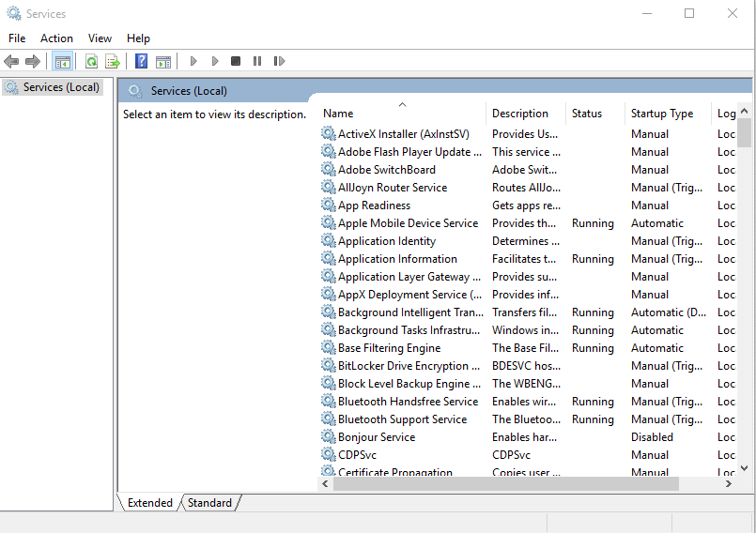Image resolution: width=756 pixels, height=533 pixels.
Task: Click the Export List toolbar icon
Action: point(113,61)
